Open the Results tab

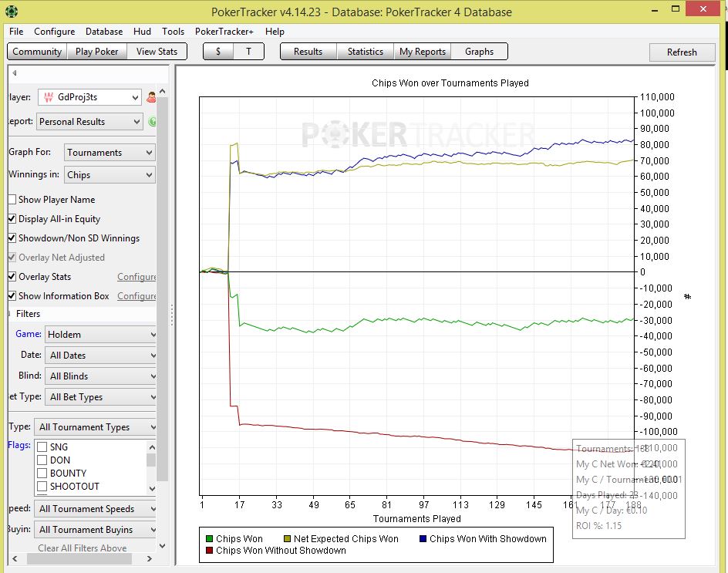pyautogui.click(x=308, y=52)
